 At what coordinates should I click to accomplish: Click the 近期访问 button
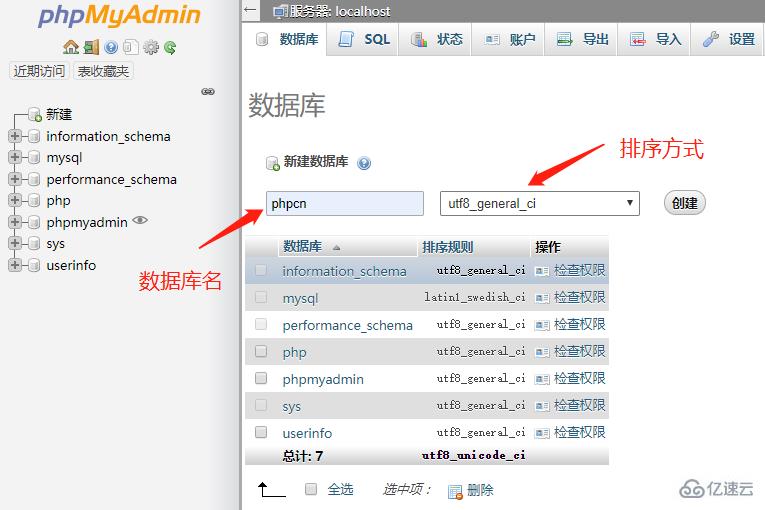39,71
